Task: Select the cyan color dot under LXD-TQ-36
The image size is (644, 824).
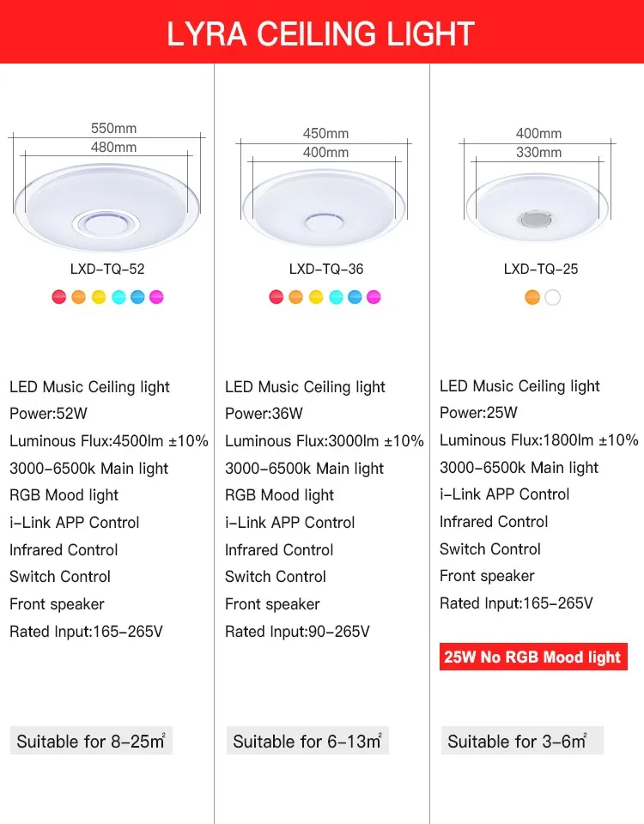Action: pyautogui.click(x=336, y=297)
